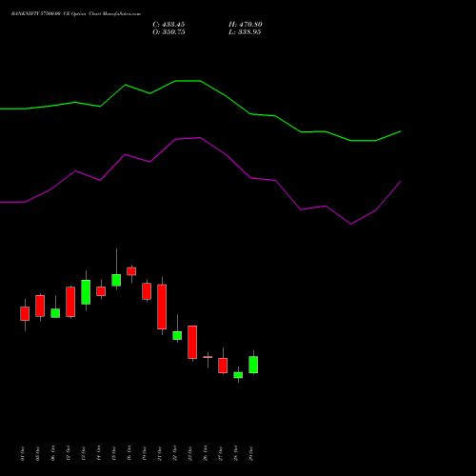Click the close value C: 433.45
This screenshot has height=476, width=476.
pyautogui.click(x=169, y=25)
